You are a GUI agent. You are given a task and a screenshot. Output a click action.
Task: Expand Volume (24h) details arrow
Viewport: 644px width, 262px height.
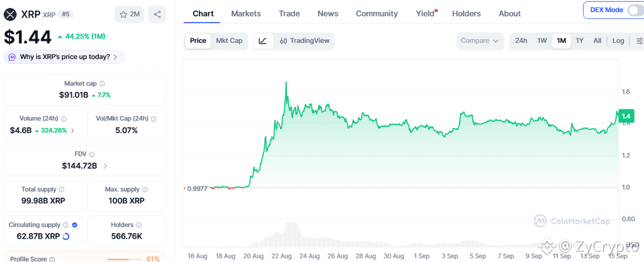(73, 131)
